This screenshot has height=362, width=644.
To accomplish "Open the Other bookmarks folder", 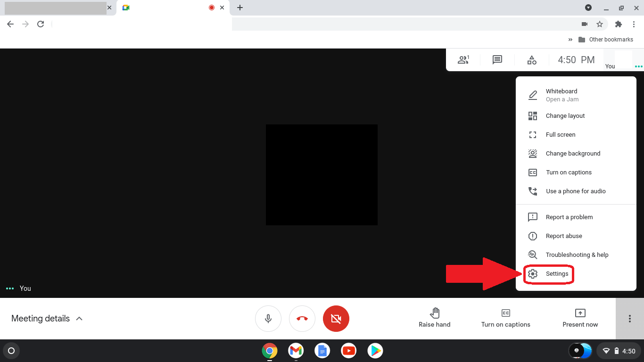I will pos(606,40).
